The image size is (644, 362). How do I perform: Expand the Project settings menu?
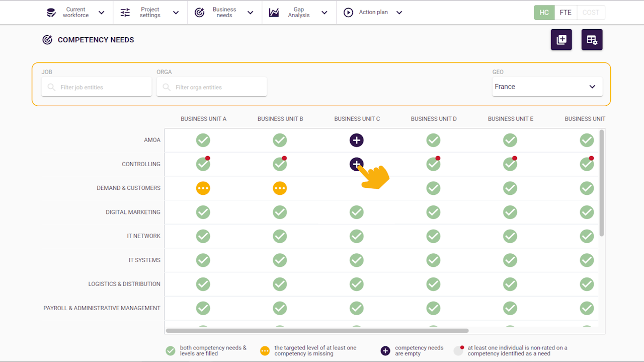[x=150, y=13]
